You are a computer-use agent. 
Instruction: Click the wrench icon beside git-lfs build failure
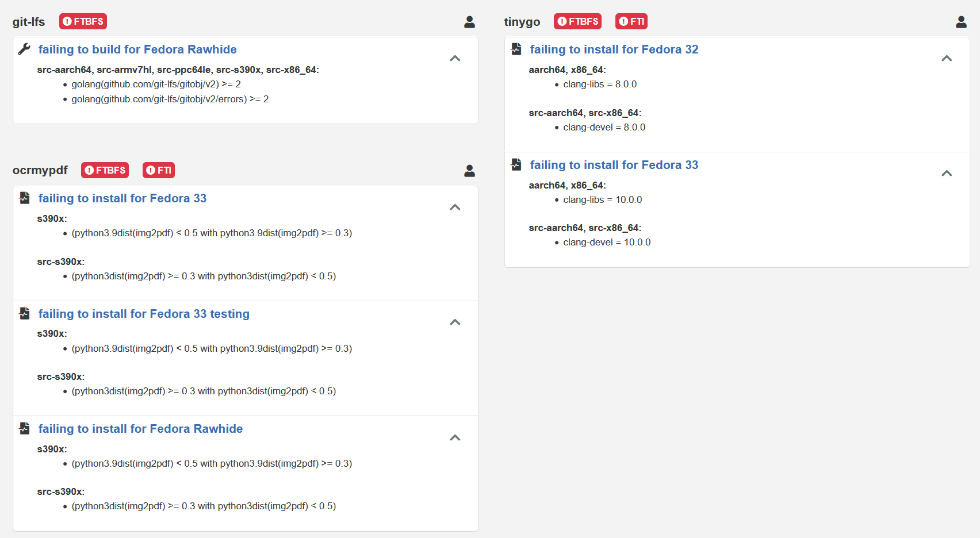click(24, 49)
